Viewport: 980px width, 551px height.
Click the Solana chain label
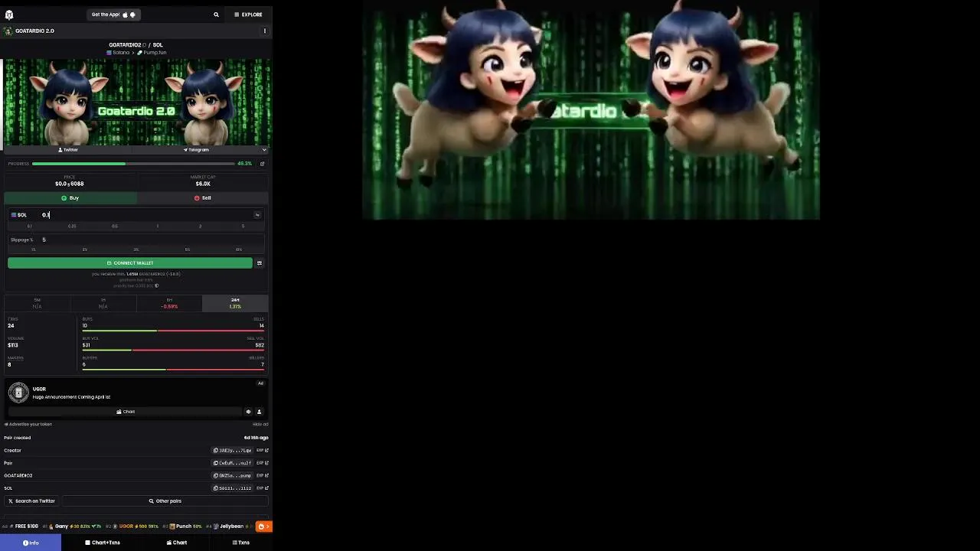119,53
